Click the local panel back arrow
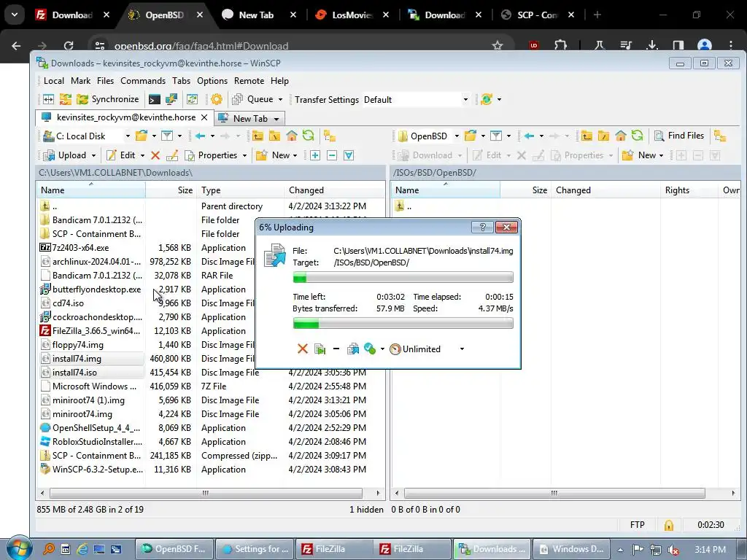Viewport: 747px width, 560px height. click(x=200, y=136)
